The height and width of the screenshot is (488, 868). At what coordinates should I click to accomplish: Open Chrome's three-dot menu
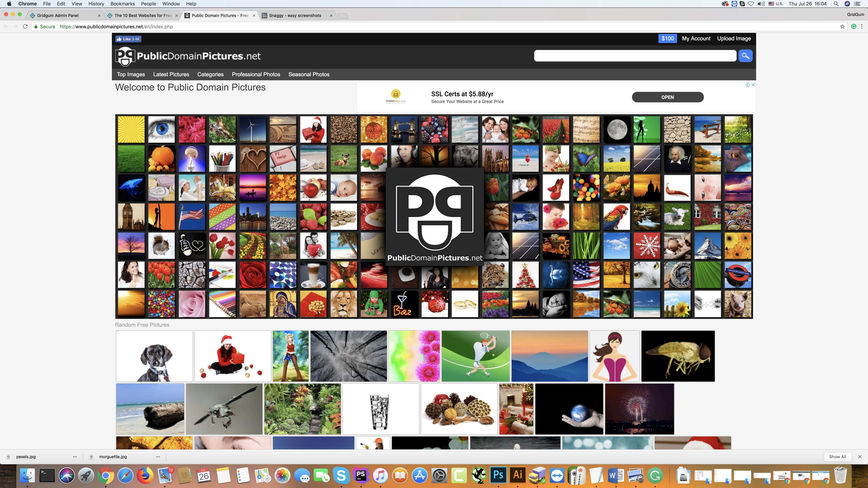(862, 27)
